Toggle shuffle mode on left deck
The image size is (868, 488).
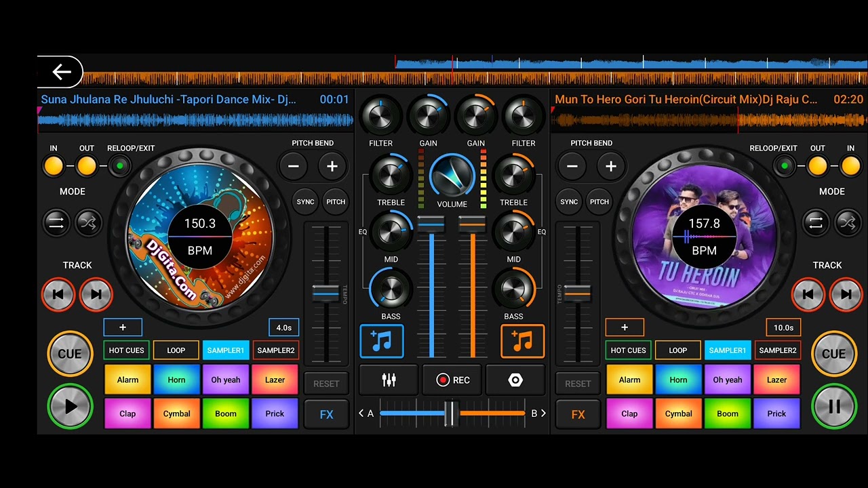[89, 222]
